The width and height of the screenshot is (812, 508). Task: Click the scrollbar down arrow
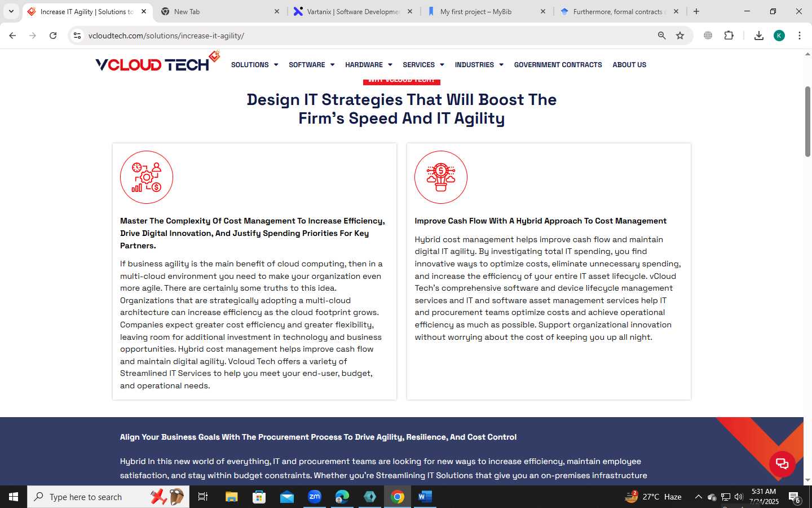click(x=807, y=480)
